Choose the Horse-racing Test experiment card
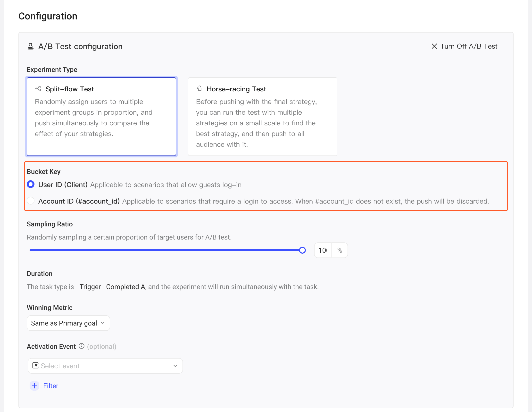The width and height of the screenshot is (532, 412). click(x=262, y=117)
